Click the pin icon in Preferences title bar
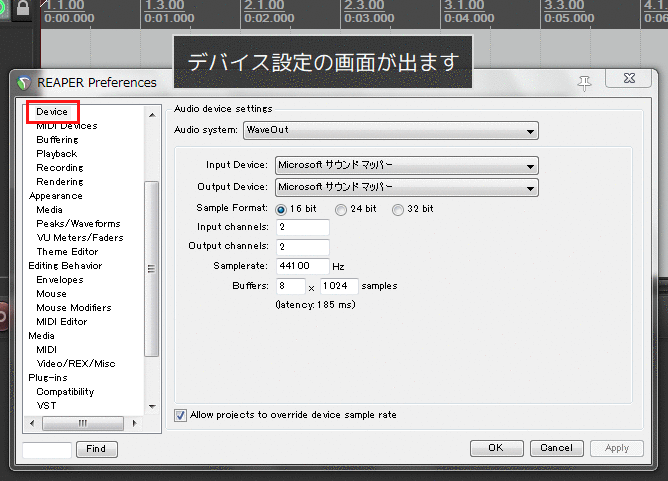This screenshot has height=481, width=668. point(584,81)
